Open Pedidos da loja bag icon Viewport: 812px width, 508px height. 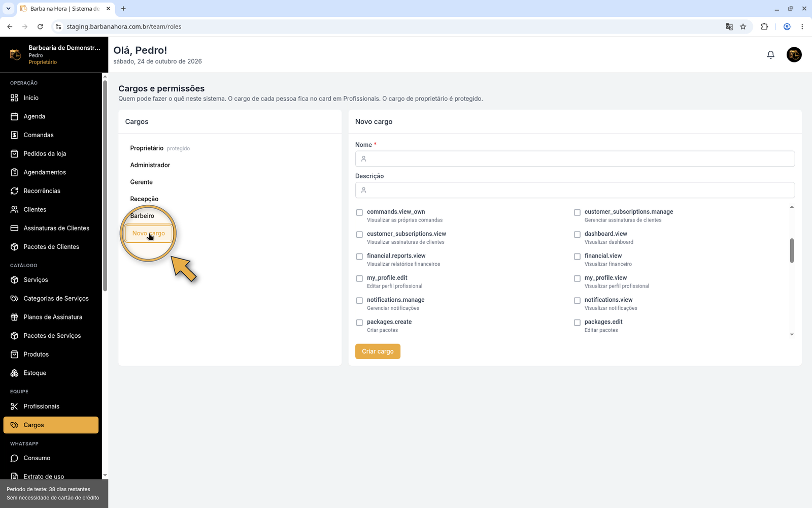tap(14, 153)
